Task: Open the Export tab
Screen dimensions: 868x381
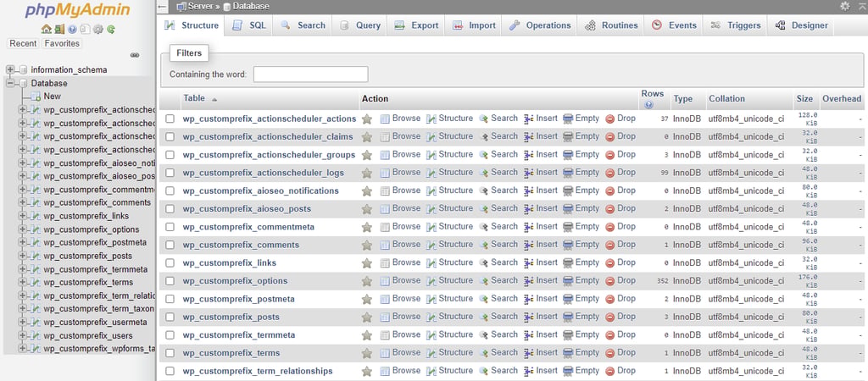Action: [416, 25]
